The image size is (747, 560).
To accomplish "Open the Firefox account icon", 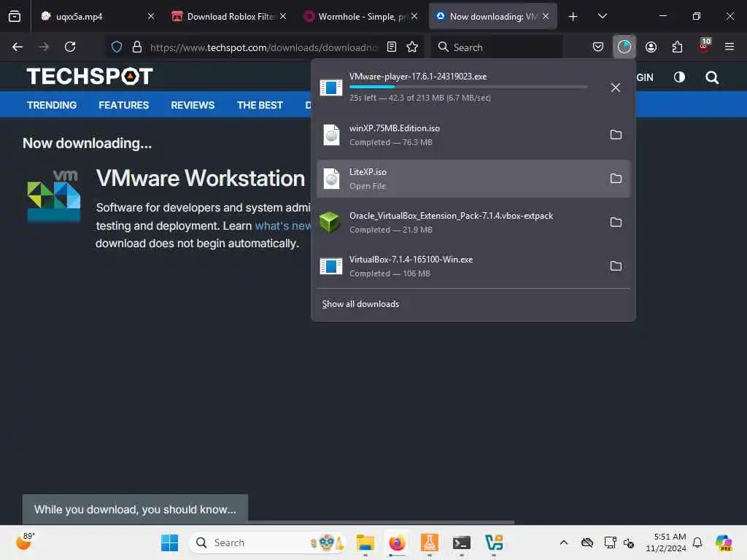I will coord(651,47).
